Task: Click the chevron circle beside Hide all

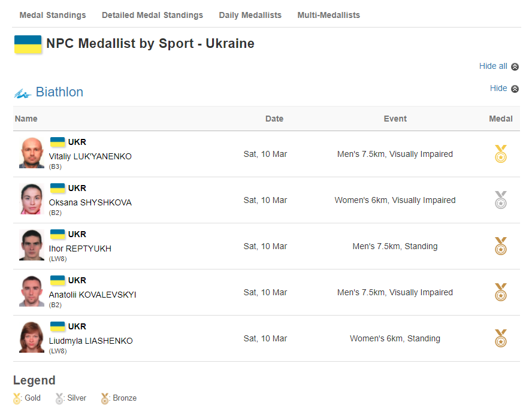Action: coord(515,67)
